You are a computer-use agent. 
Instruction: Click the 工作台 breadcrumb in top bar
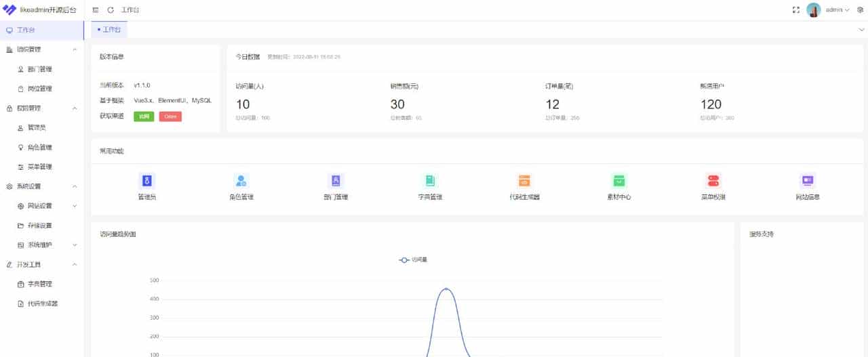[x=131, y=10]
